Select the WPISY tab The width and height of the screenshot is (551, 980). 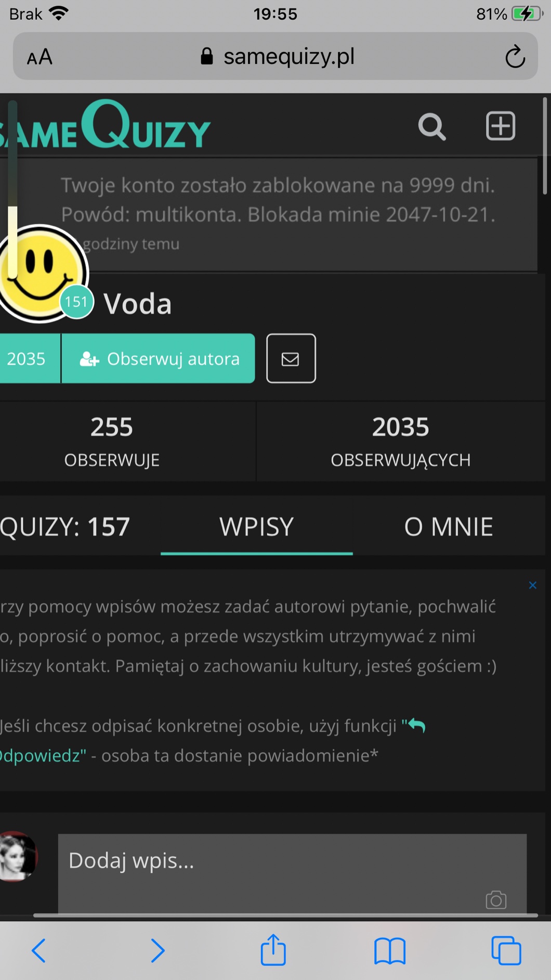[257, 526]
